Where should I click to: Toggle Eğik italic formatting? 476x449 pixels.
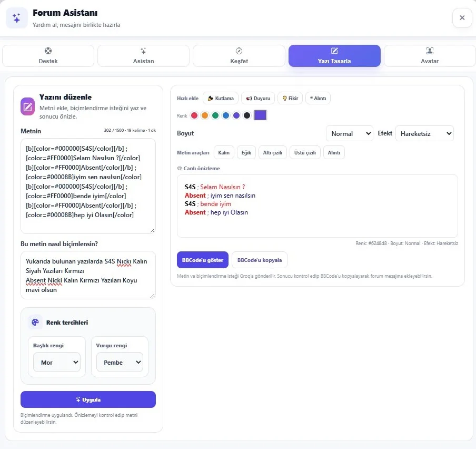[246, 152]
